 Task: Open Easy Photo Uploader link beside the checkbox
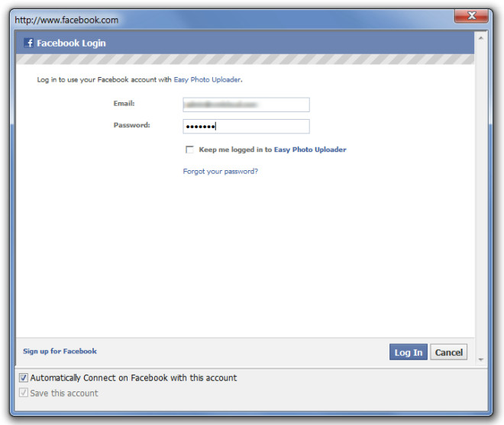click(x=310, y=150)
